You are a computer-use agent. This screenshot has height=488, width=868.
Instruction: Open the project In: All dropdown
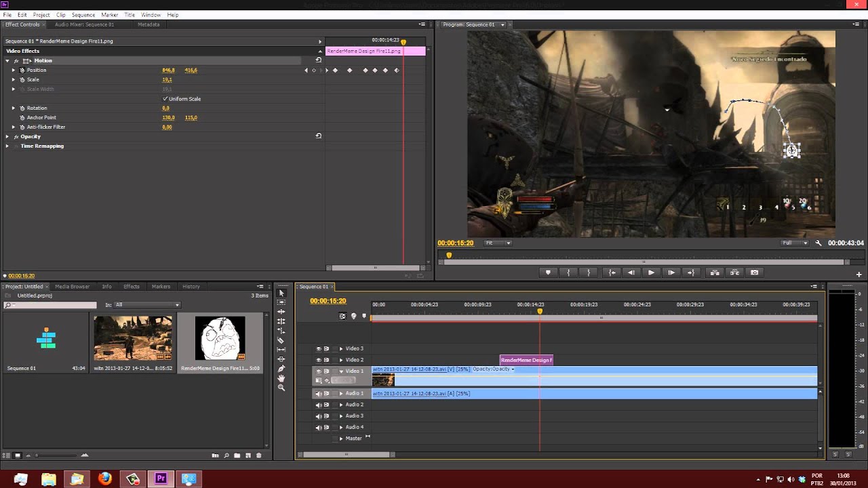(x=146, y=305)
